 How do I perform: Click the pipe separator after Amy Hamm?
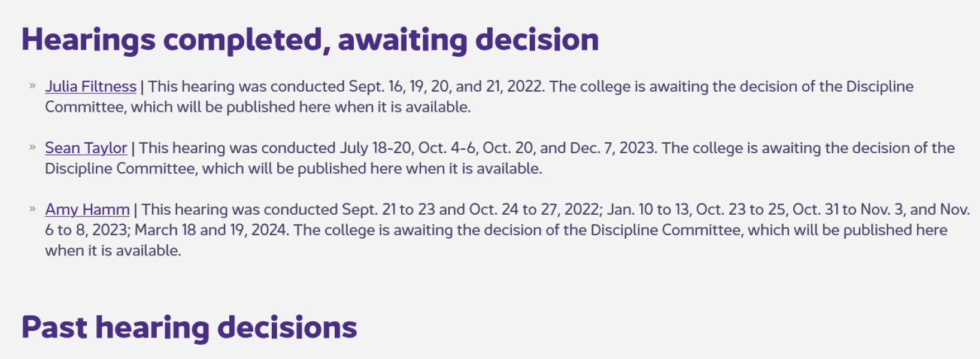click(135, 210)
